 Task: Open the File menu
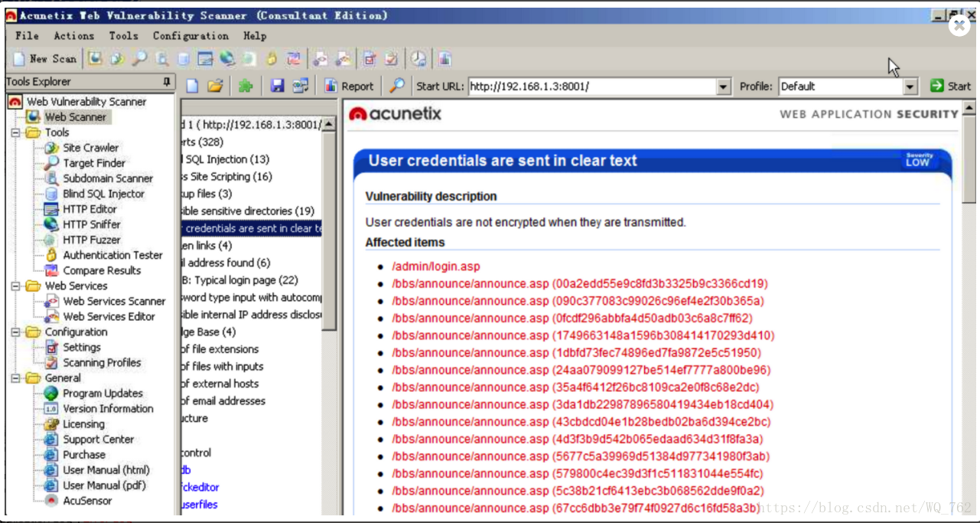tap(27, 35)
